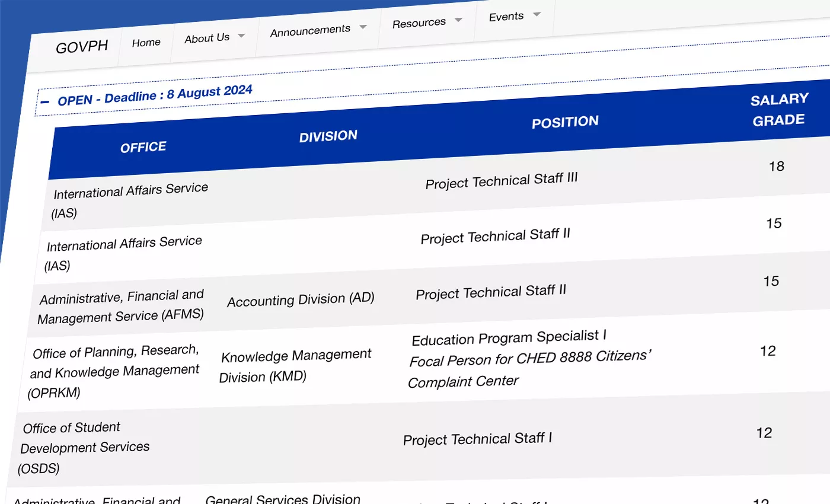The image size is (830, 504).
Task: Click the Resources dropdown arrow
Action: [458, 20]
